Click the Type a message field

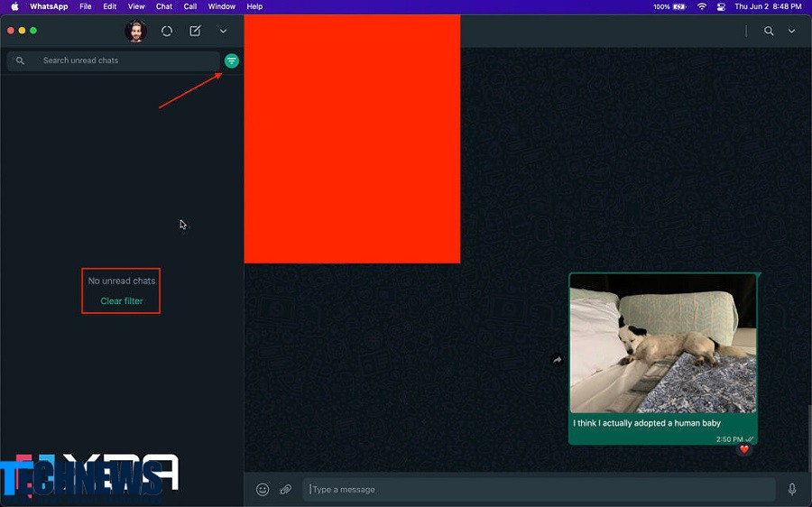coord(538,490)
